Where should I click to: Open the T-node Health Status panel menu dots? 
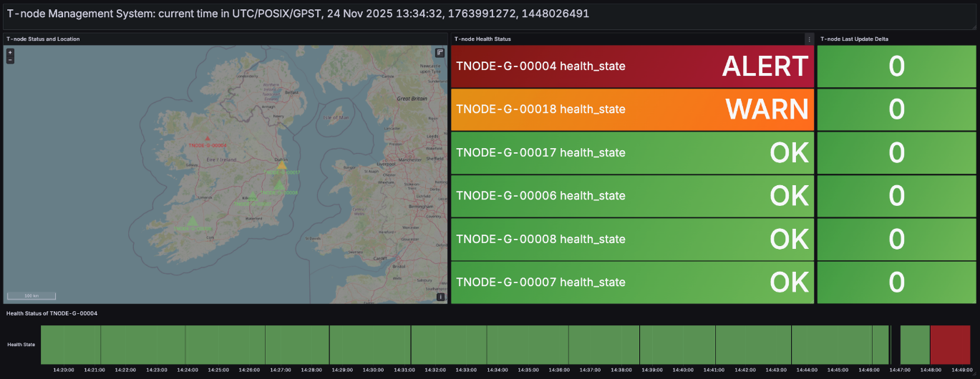coord(810,39)
